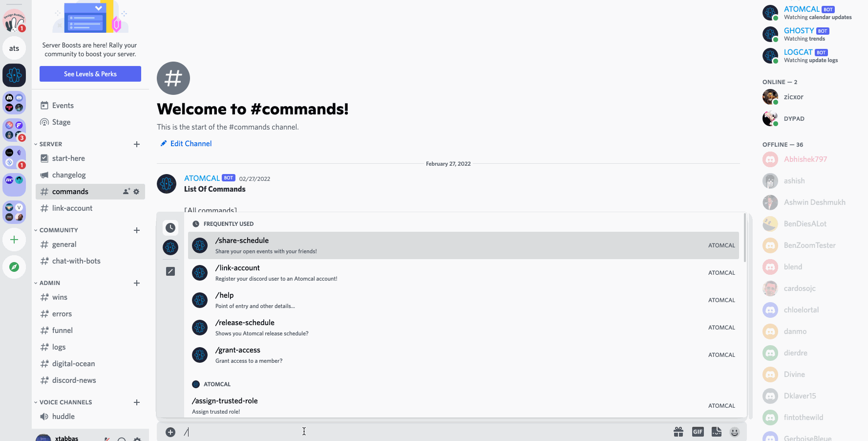The width and height of the screenshot is (868, 441).
Task: Select the /assign-trusted-role command
Action: point(464,406)
